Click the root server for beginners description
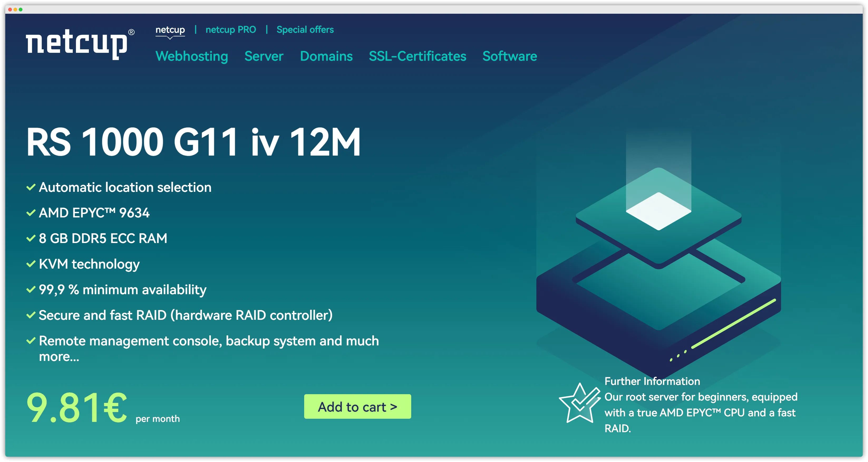 pyautogui.click(x=701, y=412)
